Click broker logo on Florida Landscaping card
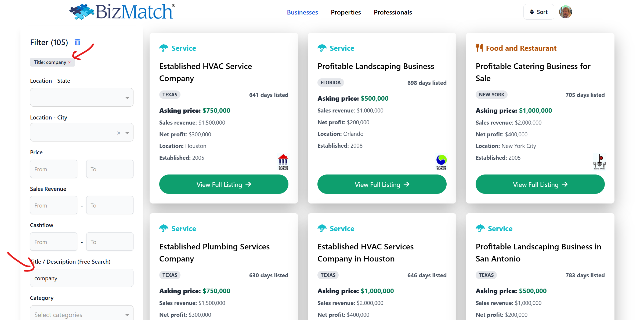This screenshot has width=644, height=320. click(x=441, y=162)
